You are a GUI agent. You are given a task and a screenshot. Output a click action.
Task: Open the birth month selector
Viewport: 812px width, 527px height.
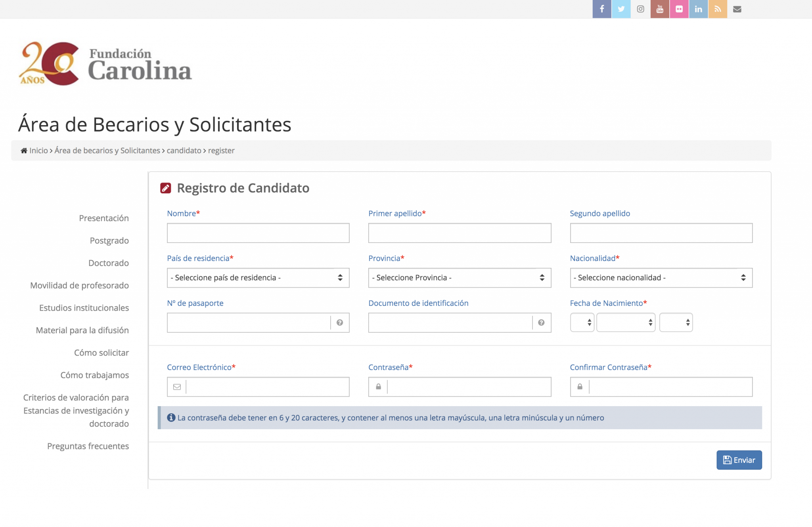point(626,322)
